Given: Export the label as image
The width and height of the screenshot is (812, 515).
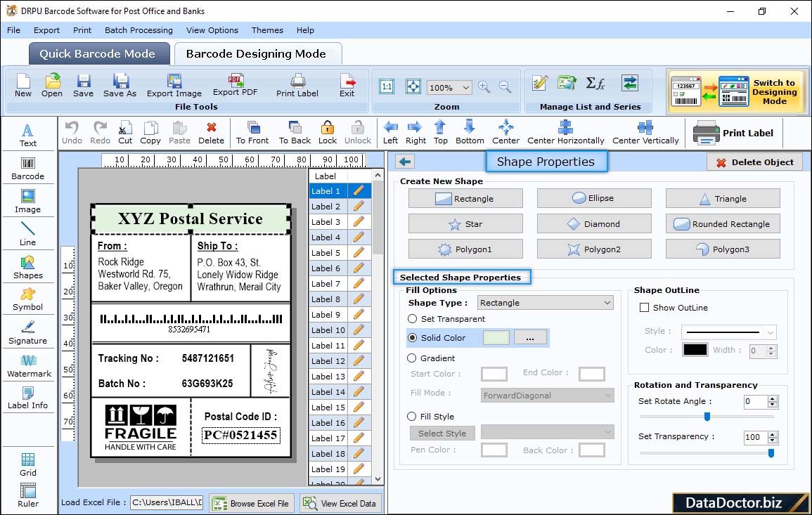Looking at the screenshot, I should (x=174, y=86).
